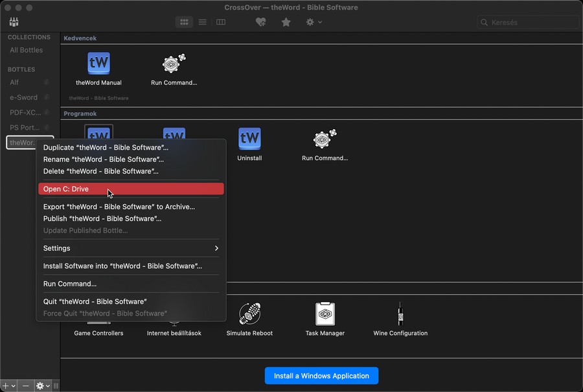Choose Install Software into bottle item
The image size is (583, 392).
tap(131, 266)
